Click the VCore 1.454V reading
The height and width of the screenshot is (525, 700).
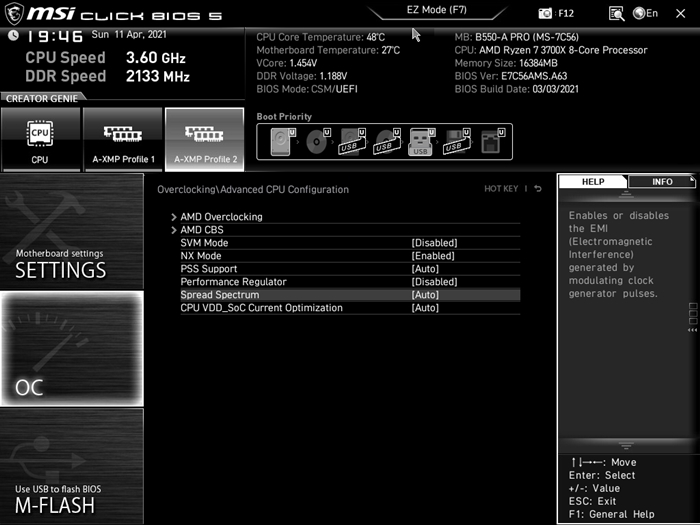pyautogui.click(x=287, y=63)
